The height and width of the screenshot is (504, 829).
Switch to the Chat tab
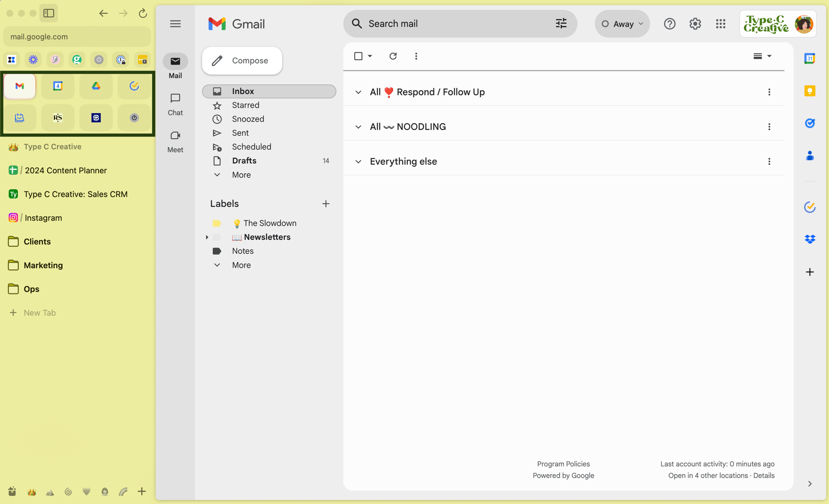click(175, 104)
